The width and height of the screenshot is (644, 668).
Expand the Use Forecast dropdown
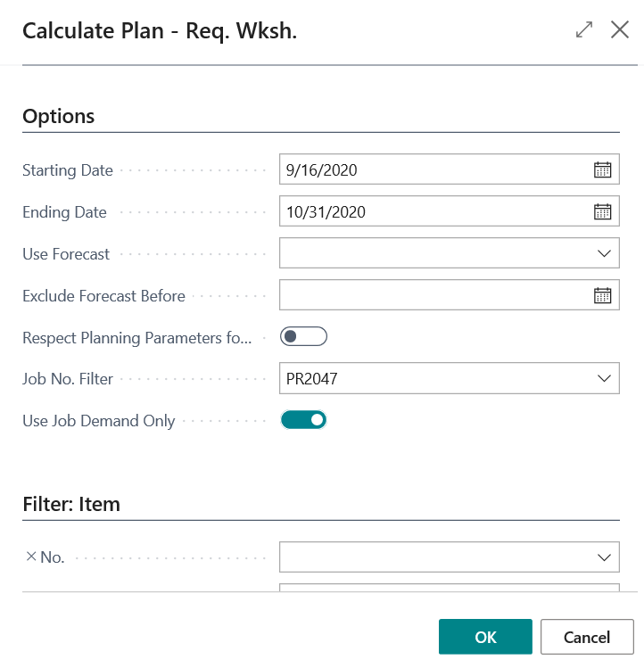pyautogui.click(x=603, y=253)
